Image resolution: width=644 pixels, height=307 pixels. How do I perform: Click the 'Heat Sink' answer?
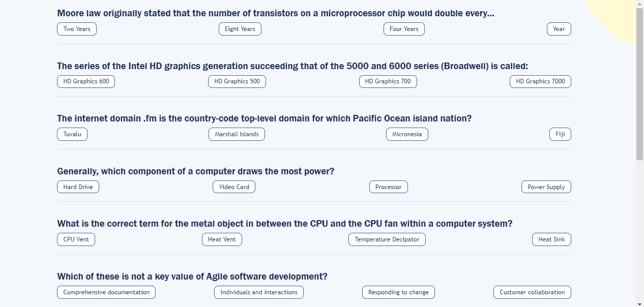pyautogui.click(x=551, y=239)
